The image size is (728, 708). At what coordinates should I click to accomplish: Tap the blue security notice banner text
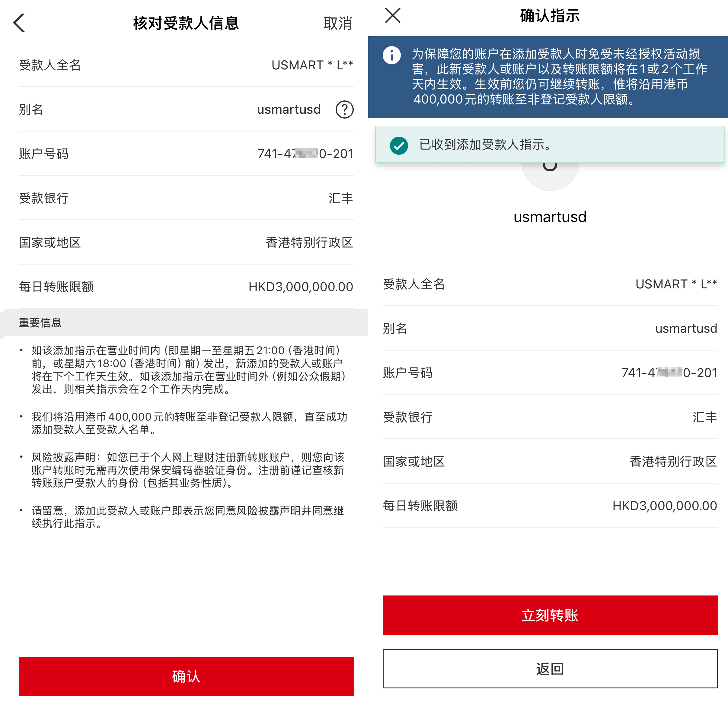point(558,77)
